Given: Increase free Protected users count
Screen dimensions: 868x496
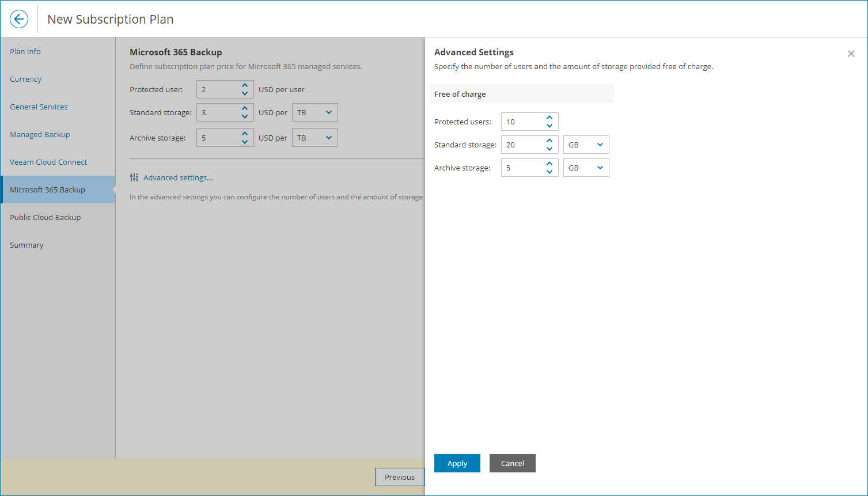Looking at the screenshot, I should [x=549, y=118].
